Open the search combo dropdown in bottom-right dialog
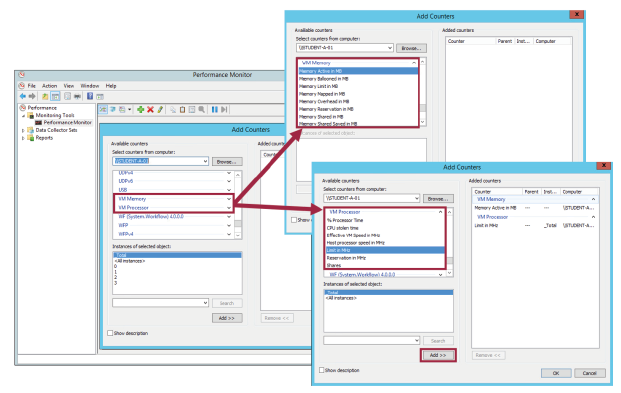The height and width of the screenshot is (393, 621). click(416, 341)
